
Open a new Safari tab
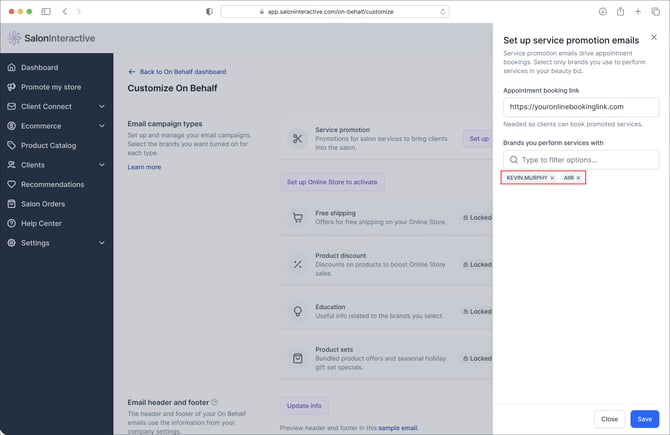pyautogui.click(x=638, y=12)
